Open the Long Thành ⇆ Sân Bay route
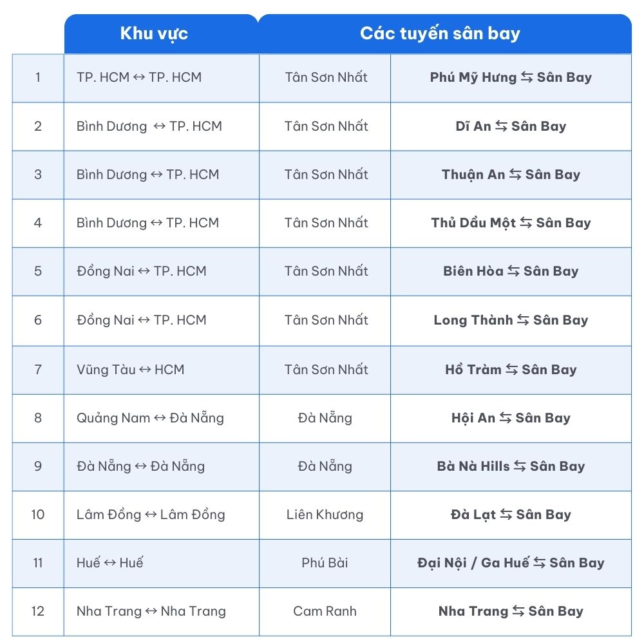This screenshot has height=644, width=644. click(x=511, y=320)
